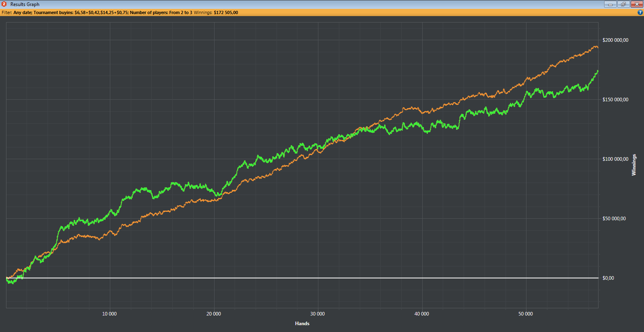
Task: Click the 10 000 hands axis tick label
Action: [x=109, y=314]
